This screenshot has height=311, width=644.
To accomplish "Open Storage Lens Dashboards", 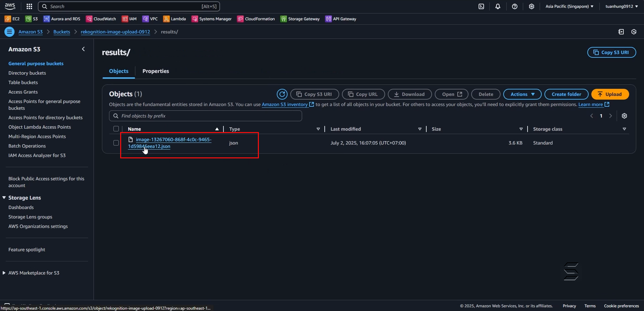I will click(21, 207).
